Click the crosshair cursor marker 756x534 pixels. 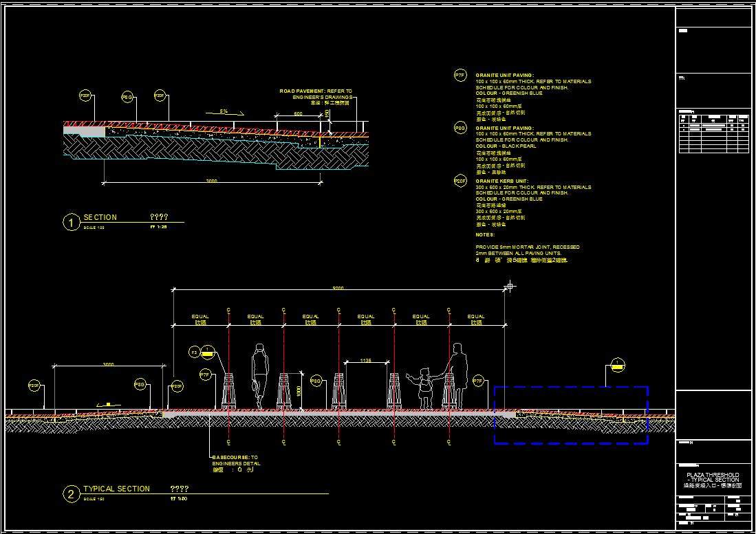click(x=510, y=285)
